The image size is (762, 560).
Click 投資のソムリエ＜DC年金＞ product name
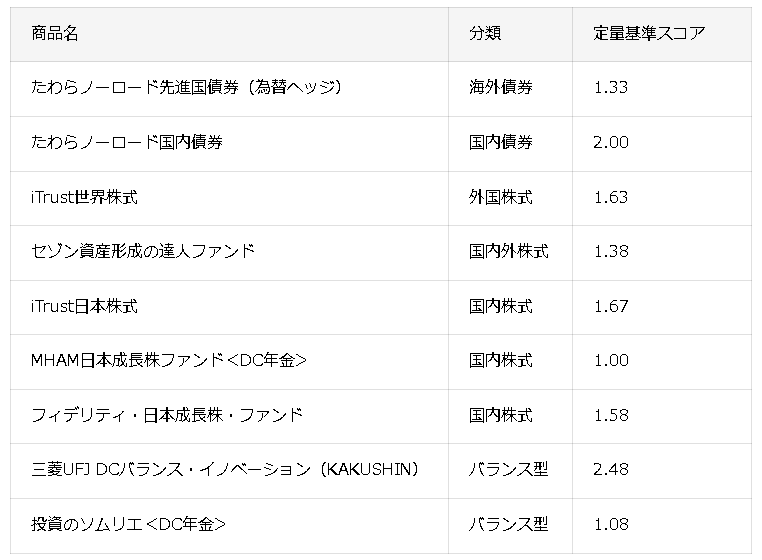[x=128, y=524]
